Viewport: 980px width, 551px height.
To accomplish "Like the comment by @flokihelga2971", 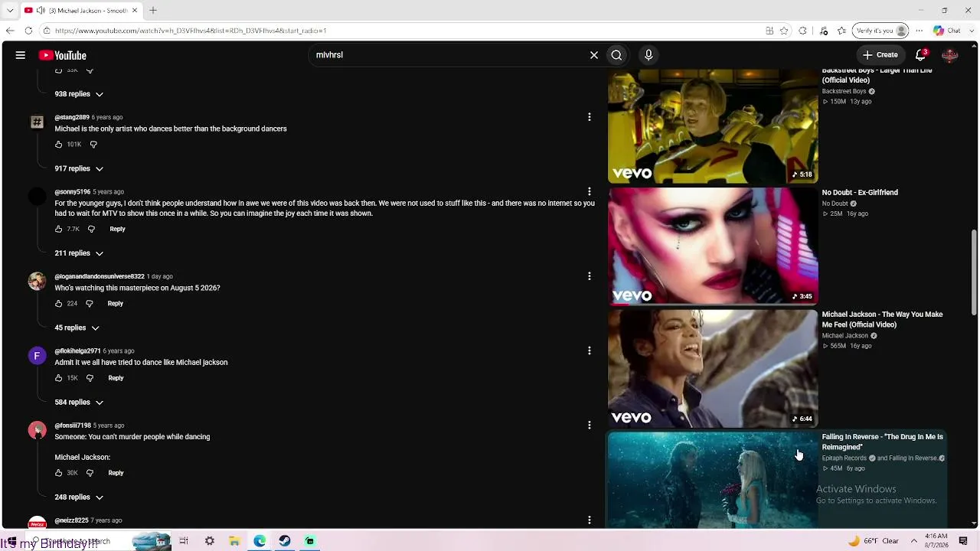I will pos(59,378).
